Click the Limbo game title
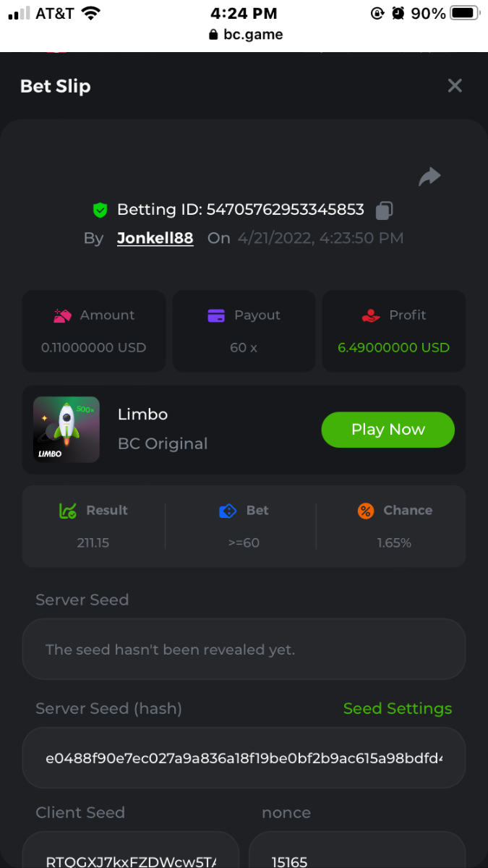The width and height of the screenshot is (488, 868). pos(142,414)
